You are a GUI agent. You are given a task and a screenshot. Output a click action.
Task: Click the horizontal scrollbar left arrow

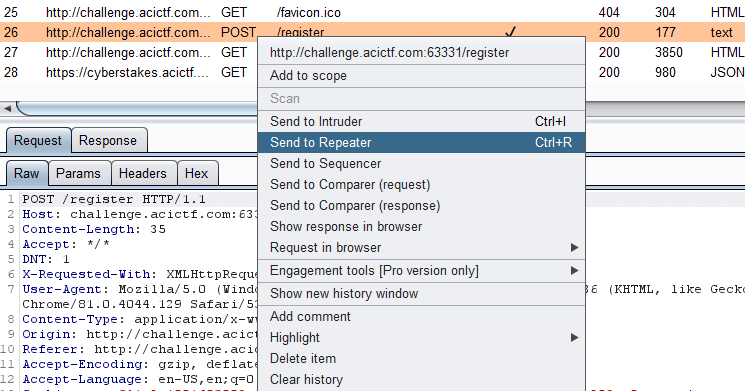7,108
